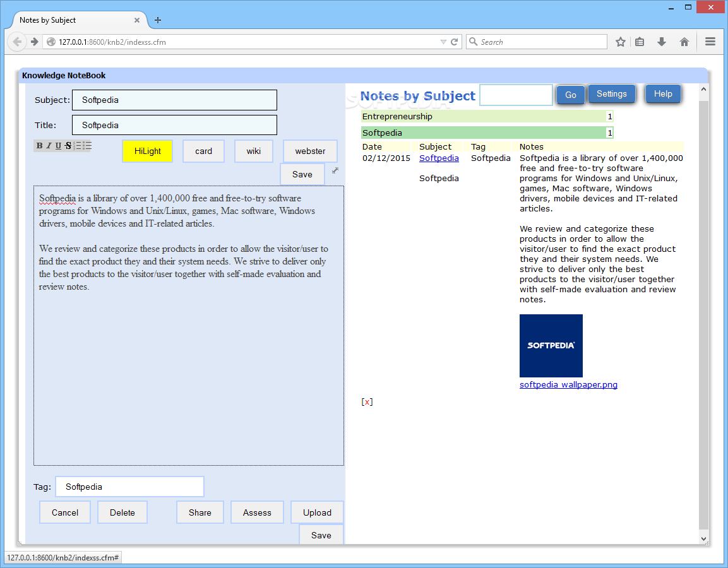Focus the Title input field
The height and width of the screenshot is (568, 728).
coord(174,126)
